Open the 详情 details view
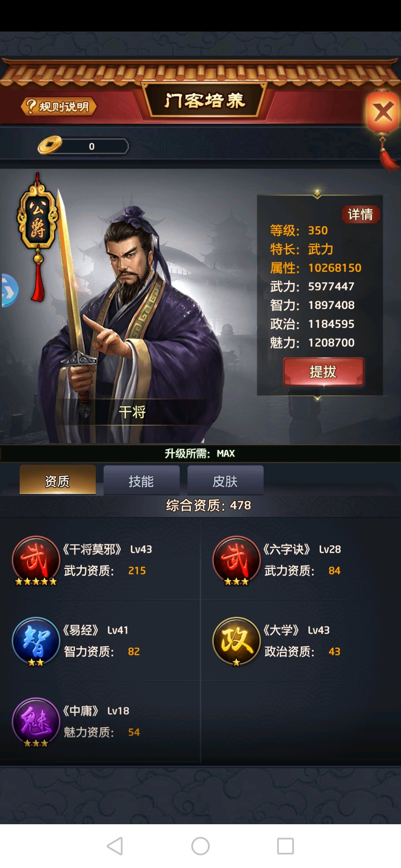The width and height of the screenshot is (401, 868). [360, 214]
